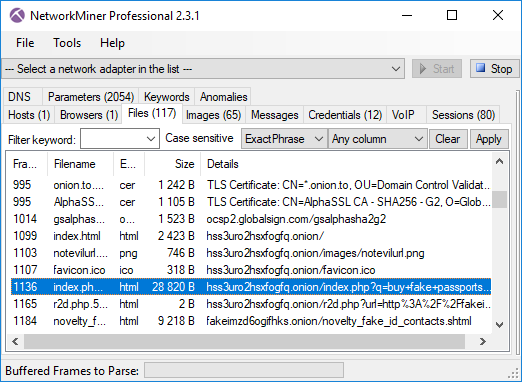Open the Filter keyword combo box

120,139
